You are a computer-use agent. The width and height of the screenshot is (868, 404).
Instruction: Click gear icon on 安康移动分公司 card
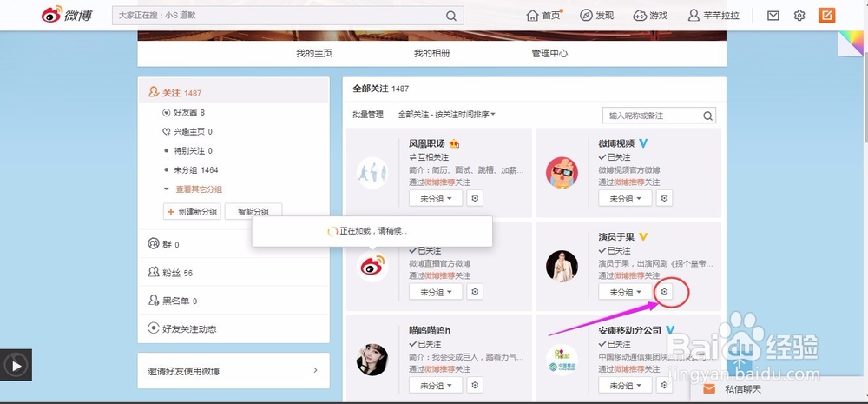pos(664,385)
